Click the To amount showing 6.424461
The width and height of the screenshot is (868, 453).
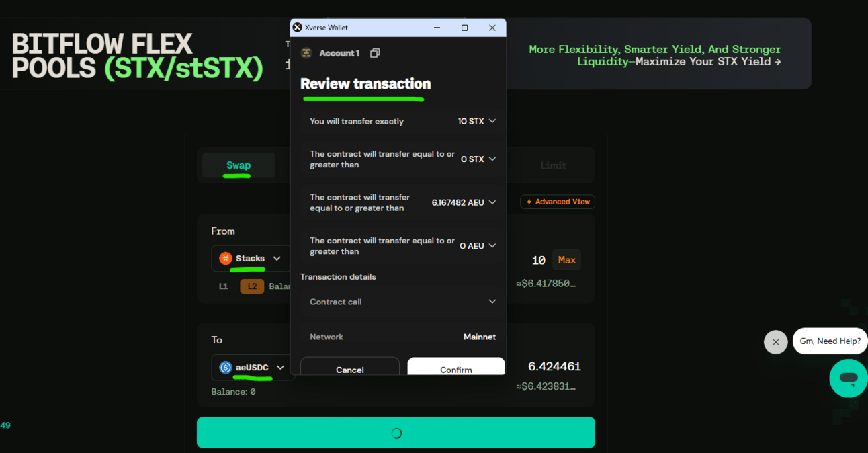pos(554,366)
